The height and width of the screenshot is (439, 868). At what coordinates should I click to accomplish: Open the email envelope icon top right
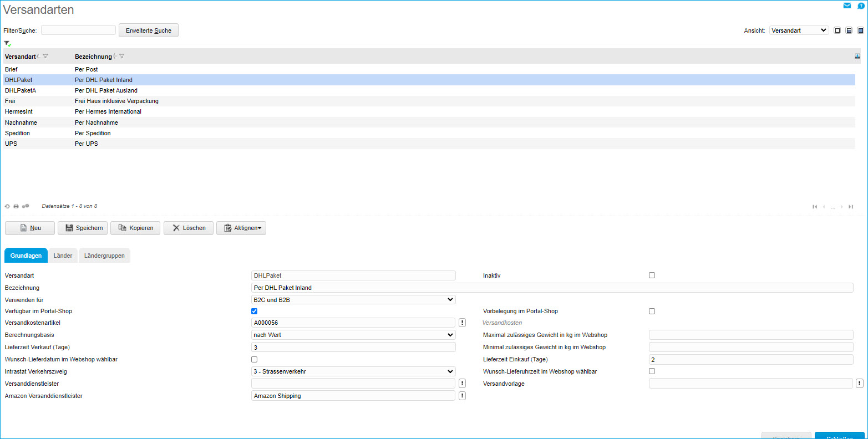pos(847,5)
